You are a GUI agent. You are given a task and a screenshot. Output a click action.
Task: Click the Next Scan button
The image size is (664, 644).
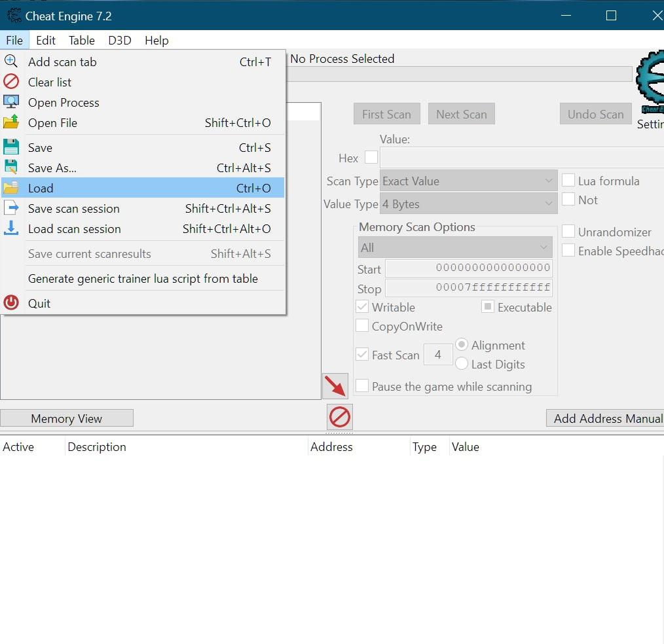tap(462, 114)
